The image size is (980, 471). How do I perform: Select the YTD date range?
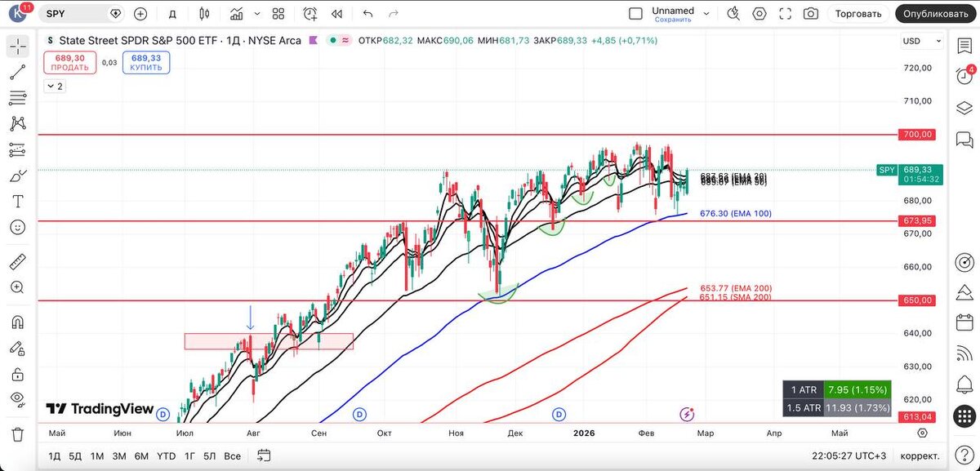click(x=166, y=455)
